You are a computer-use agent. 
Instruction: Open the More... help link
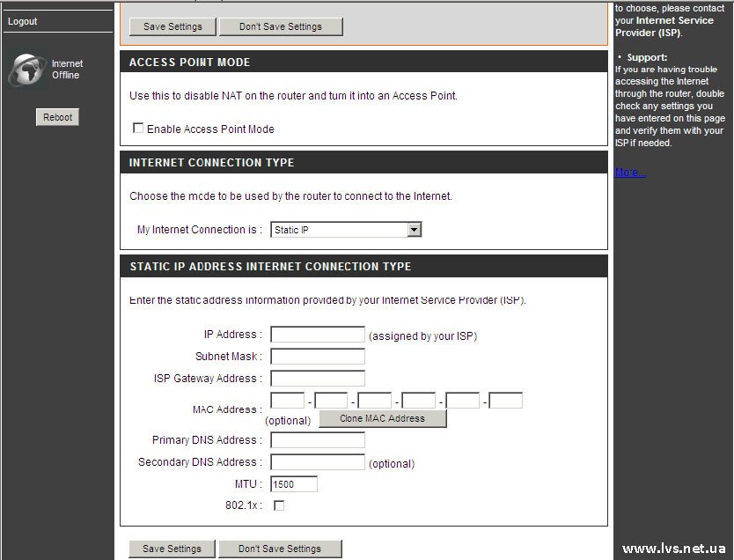point(630,173)
